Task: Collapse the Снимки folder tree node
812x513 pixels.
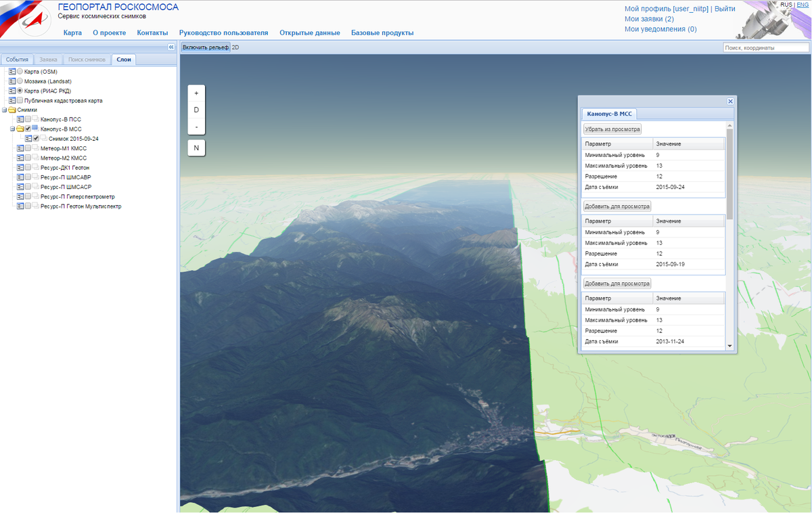Action: (x=4, y=110)
